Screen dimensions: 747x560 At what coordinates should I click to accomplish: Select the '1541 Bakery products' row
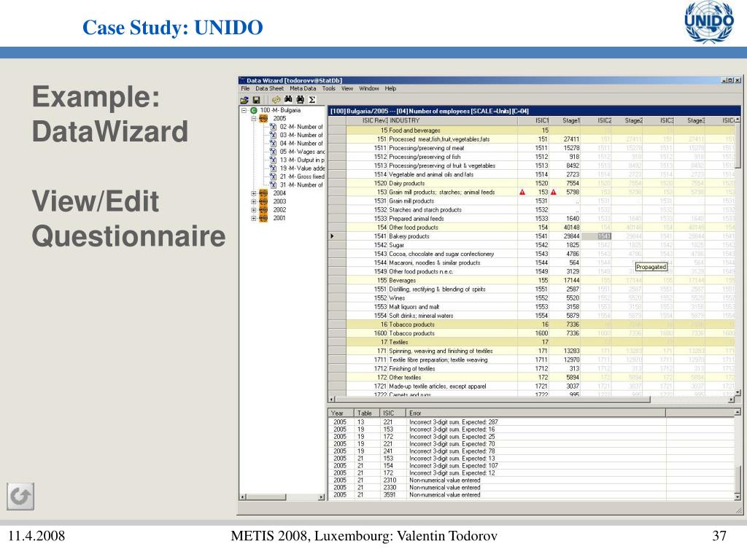(x=533, y=237)
